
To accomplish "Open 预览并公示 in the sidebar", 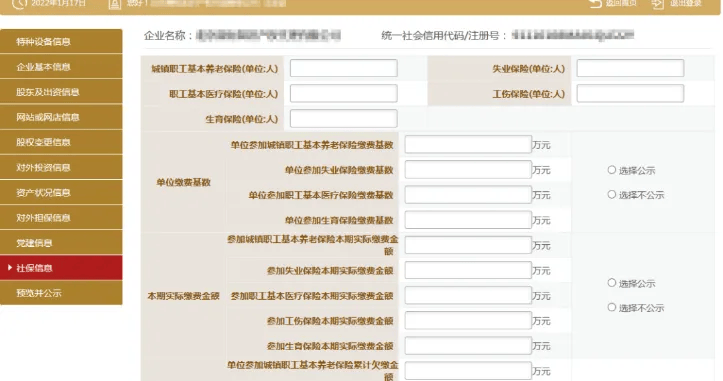I will (61, 293).
